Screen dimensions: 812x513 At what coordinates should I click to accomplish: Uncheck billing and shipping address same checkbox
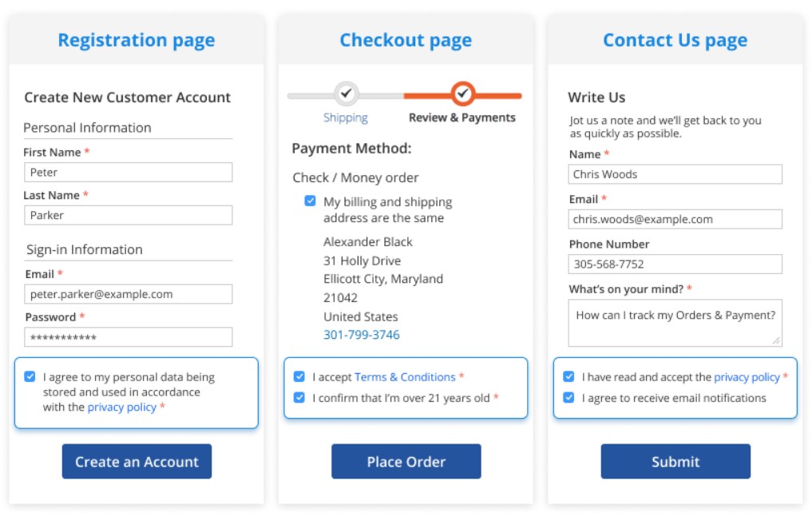[x=310, y=201]
